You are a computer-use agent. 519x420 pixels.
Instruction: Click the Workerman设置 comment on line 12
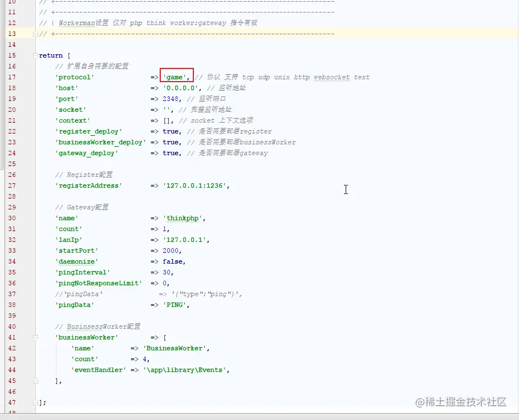click(148, 23)
